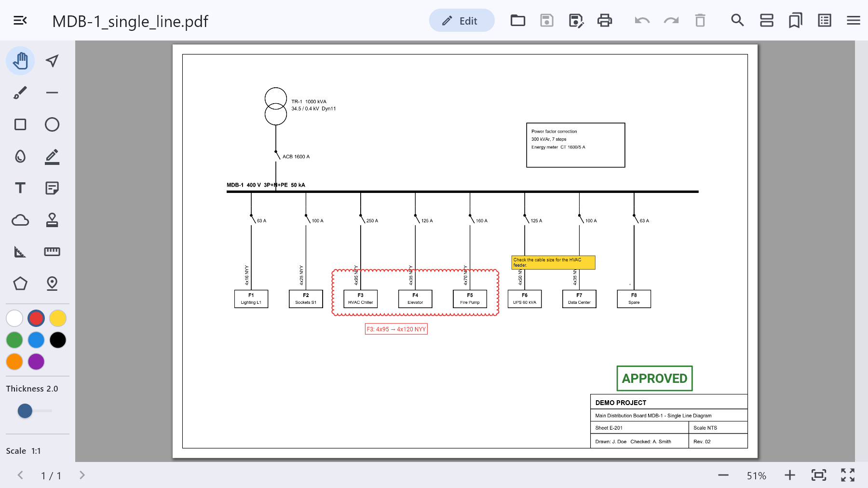This screenshot has height=488, width=868.
Task: Select the Angle measurement tool
Action: 20,252
